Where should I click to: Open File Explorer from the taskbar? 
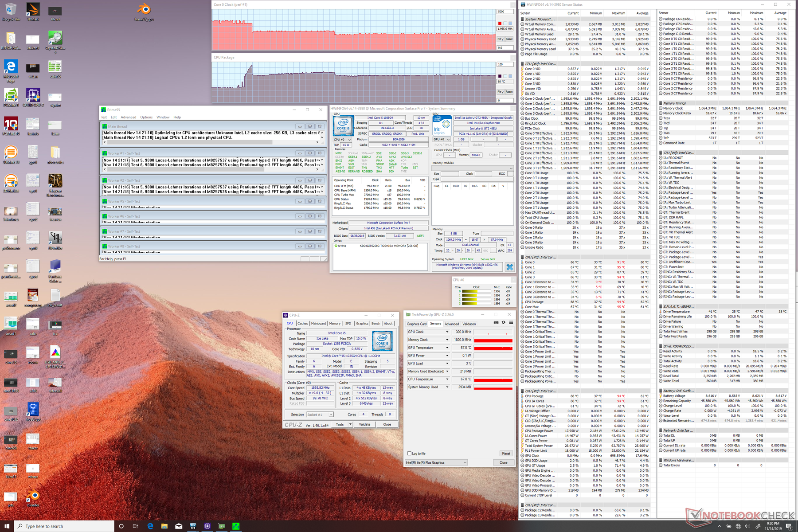click(164, 526)
